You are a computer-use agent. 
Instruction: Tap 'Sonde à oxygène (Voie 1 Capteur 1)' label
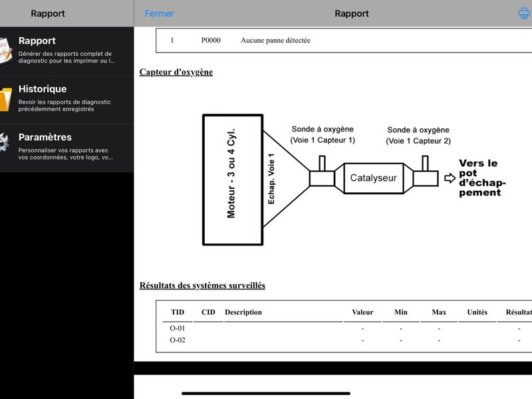(323, 135)
